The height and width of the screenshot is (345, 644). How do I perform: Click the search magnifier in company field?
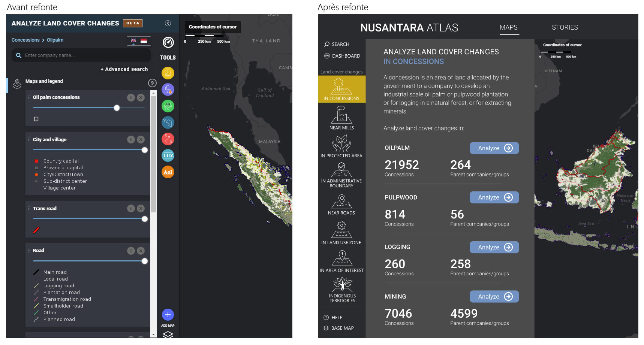(18, 55)
